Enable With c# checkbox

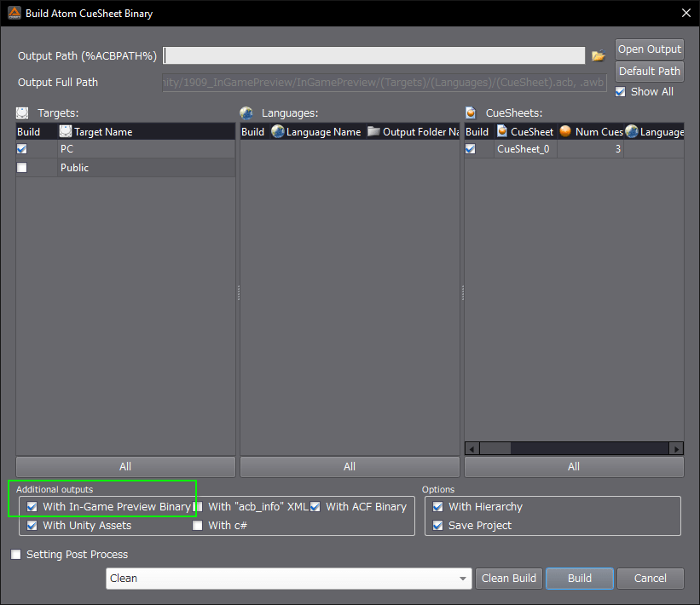coord(197,525)
